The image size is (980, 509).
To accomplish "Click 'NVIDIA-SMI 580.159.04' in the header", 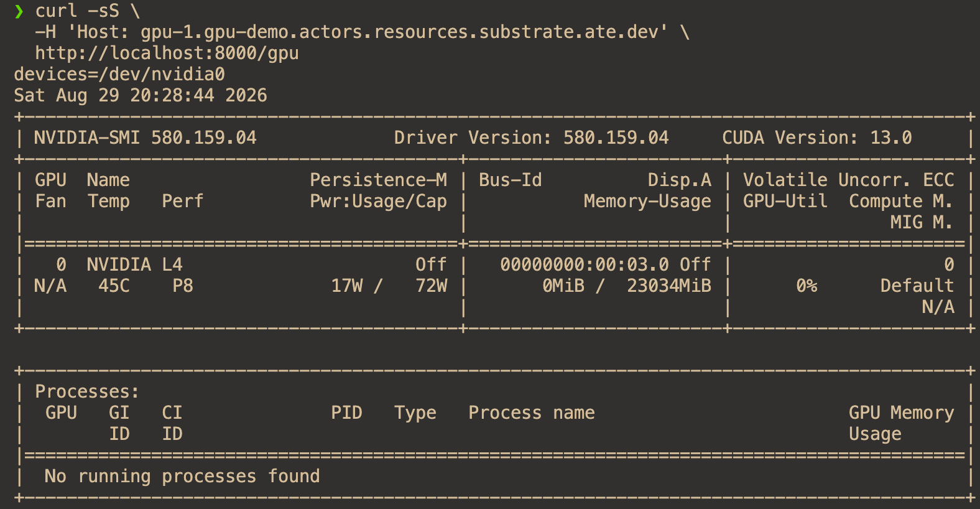I will click(x=145, y=138).
